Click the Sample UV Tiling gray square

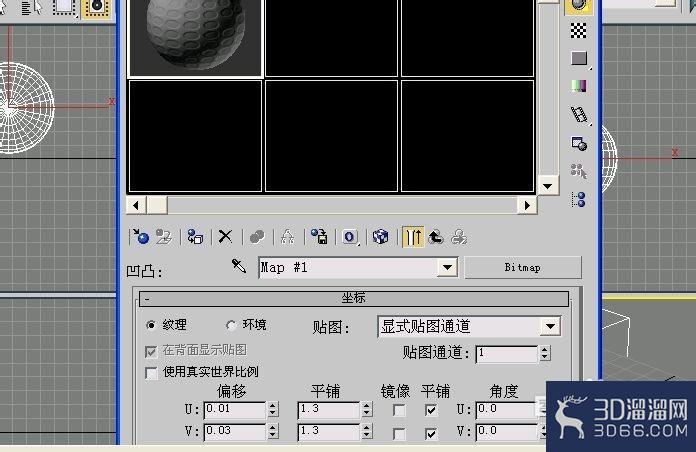coord(579,58)
